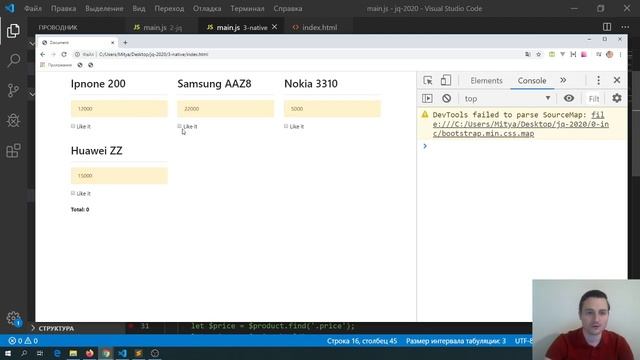Open the Правка menu
The height and width of the screenshot is (360, 640).
pyautogui.click(x=63, y=8)
